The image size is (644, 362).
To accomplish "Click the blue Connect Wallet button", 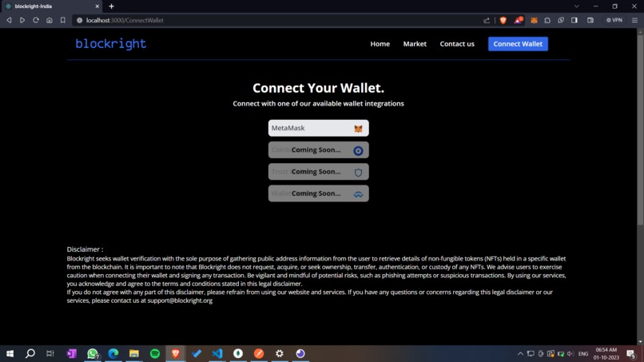I will tap(518, 44).
